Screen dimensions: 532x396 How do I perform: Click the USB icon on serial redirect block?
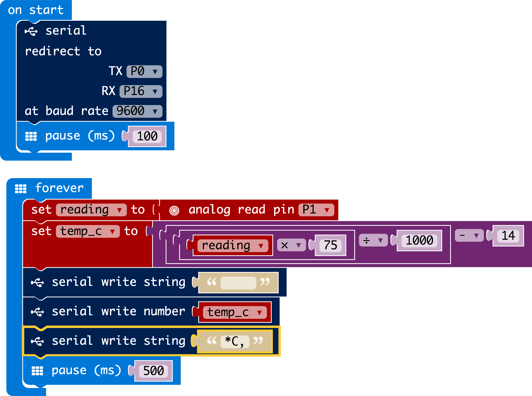click(31, 31)
